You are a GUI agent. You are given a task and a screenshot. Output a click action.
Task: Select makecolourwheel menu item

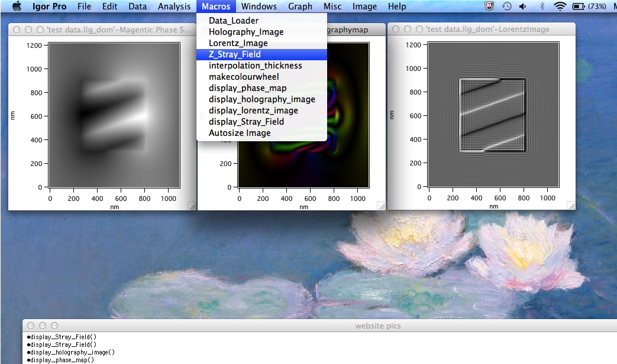244,77
